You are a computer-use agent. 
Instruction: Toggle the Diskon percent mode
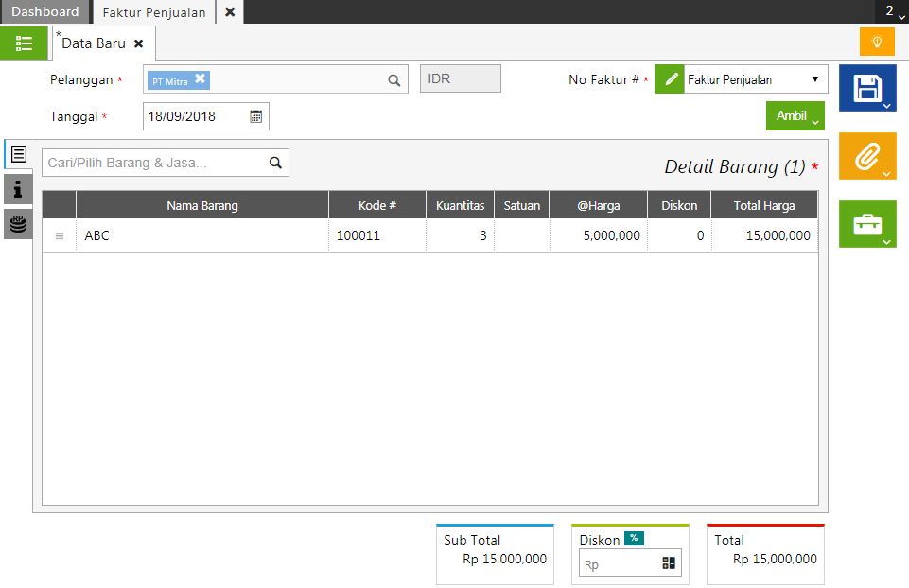pyautogui.click(x=634, y=539)
